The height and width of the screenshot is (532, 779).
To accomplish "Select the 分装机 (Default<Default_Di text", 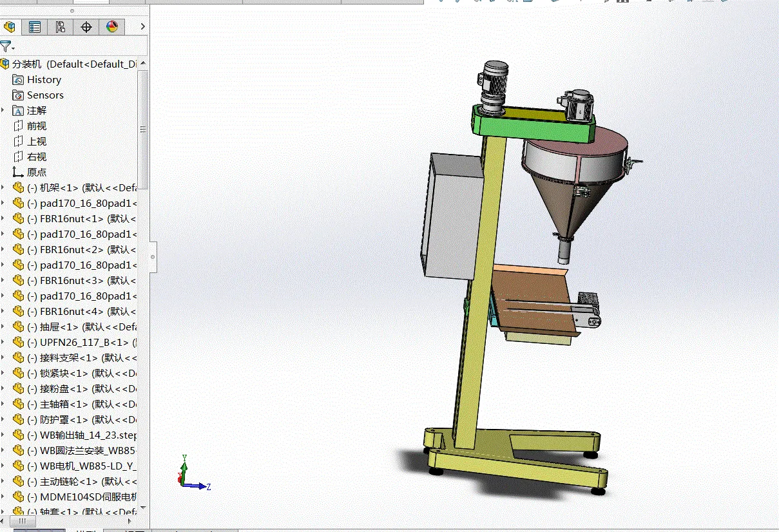I will (x=74, y=64).
